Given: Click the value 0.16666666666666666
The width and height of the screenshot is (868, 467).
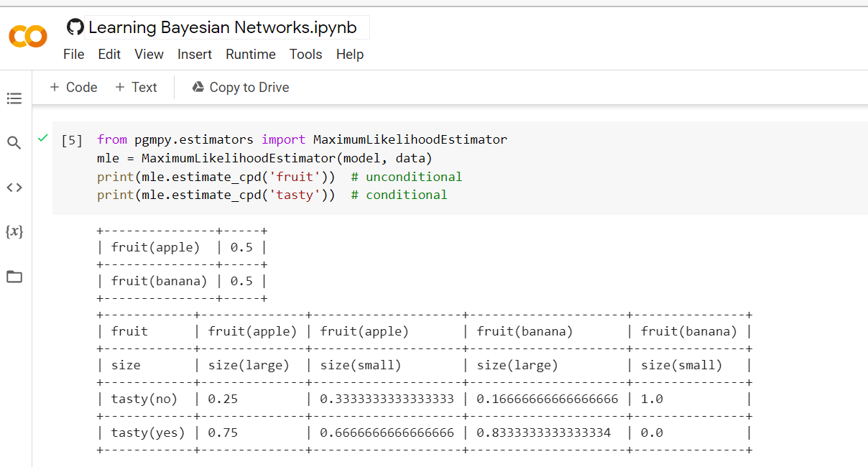Looking at the screenshot, I should coord(548,399).
